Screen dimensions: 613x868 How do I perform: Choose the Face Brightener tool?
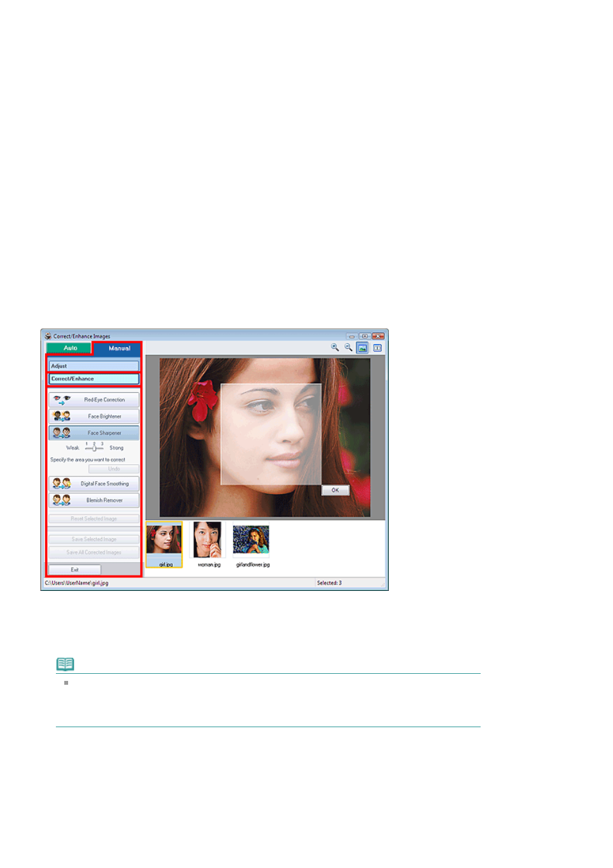click(x=94, y=416)
